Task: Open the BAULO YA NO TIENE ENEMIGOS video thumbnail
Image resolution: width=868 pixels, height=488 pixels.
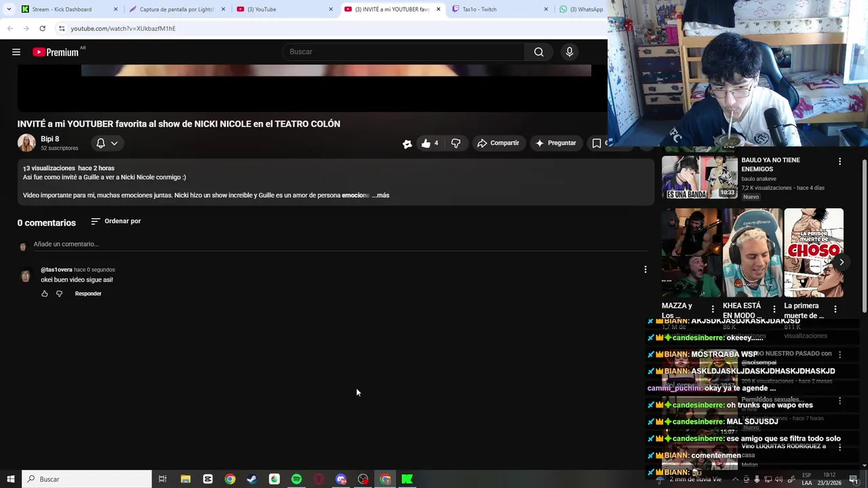Action: (x=699, y=177)
